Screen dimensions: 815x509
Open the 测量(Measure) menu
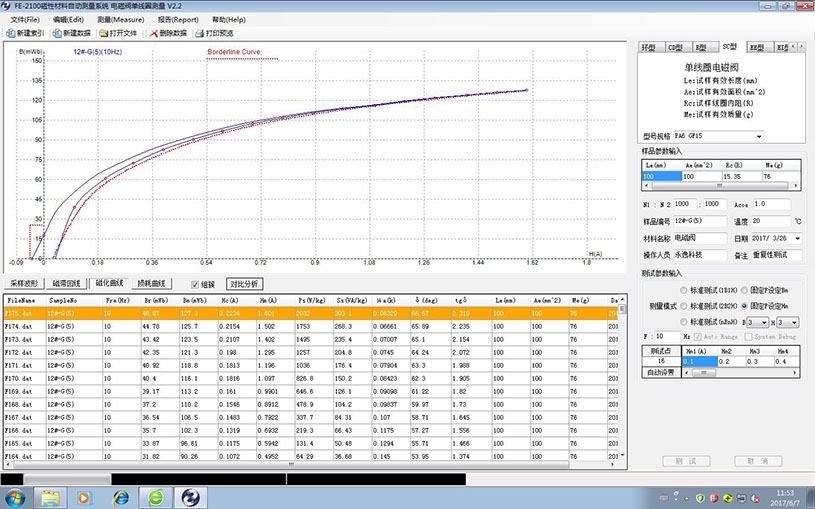(x=121, y=20)
